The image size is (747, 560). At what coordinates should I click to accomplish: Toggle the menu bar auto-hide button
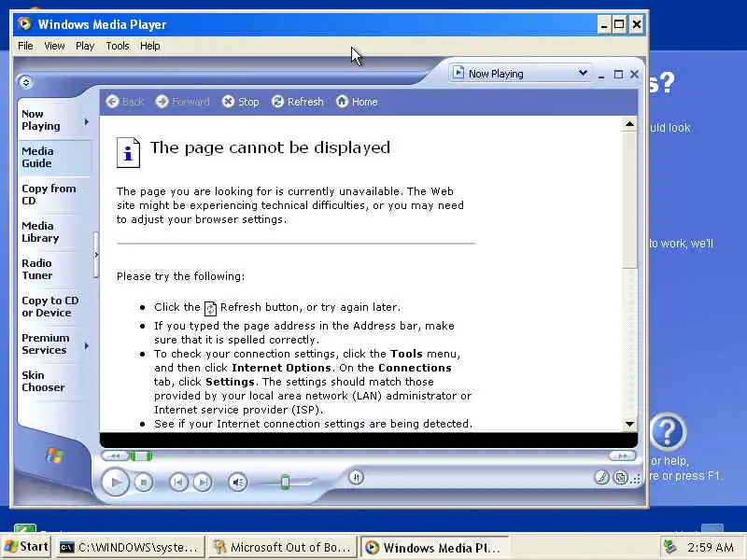coord(26,82)
